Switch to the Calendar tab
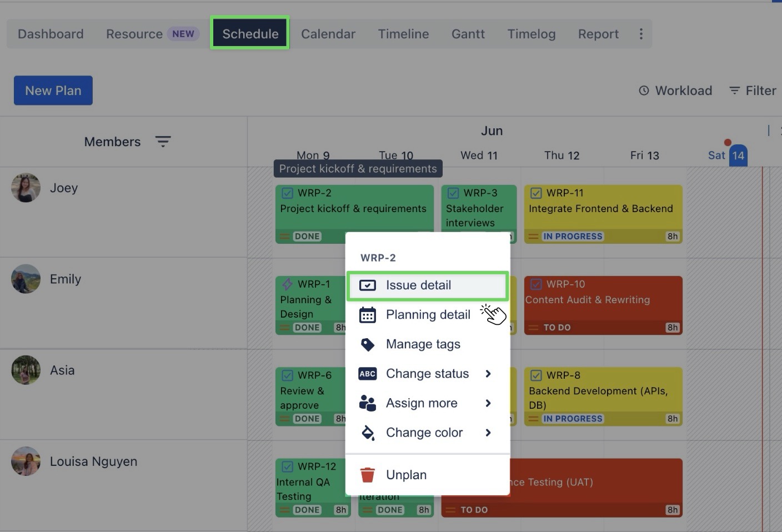 tap(328, 34)
